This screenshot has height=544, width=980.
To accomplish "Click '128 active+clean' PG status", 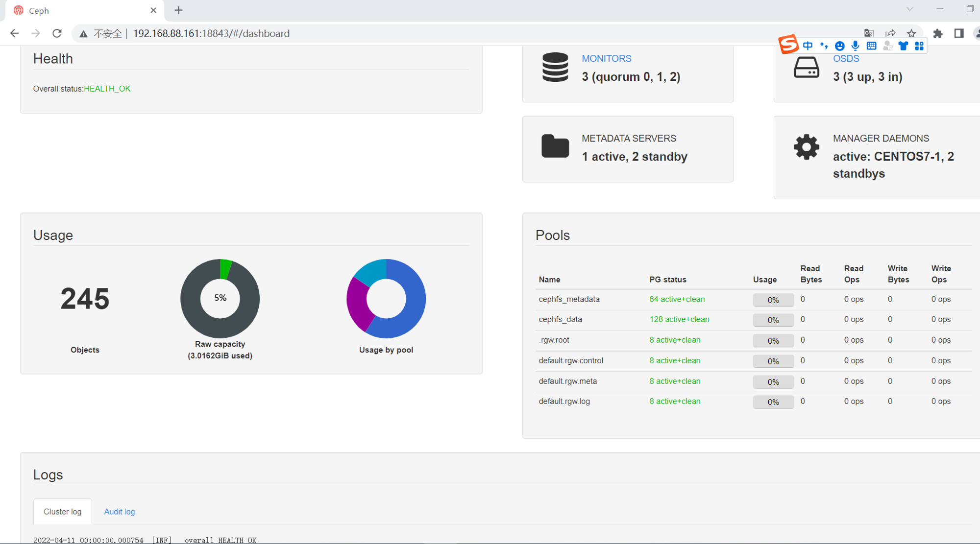I will [679, 319].
